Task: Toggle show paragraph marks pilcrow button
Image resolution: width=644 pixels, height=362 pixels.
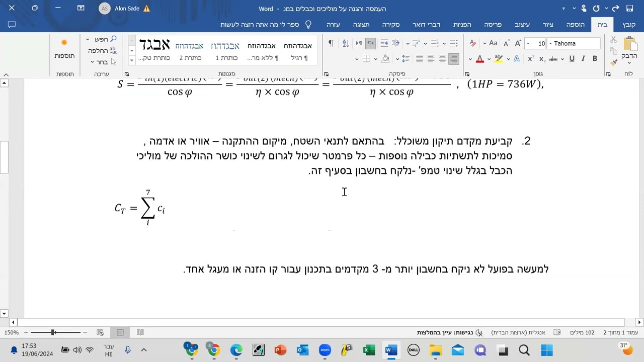Action: (331, 43)
